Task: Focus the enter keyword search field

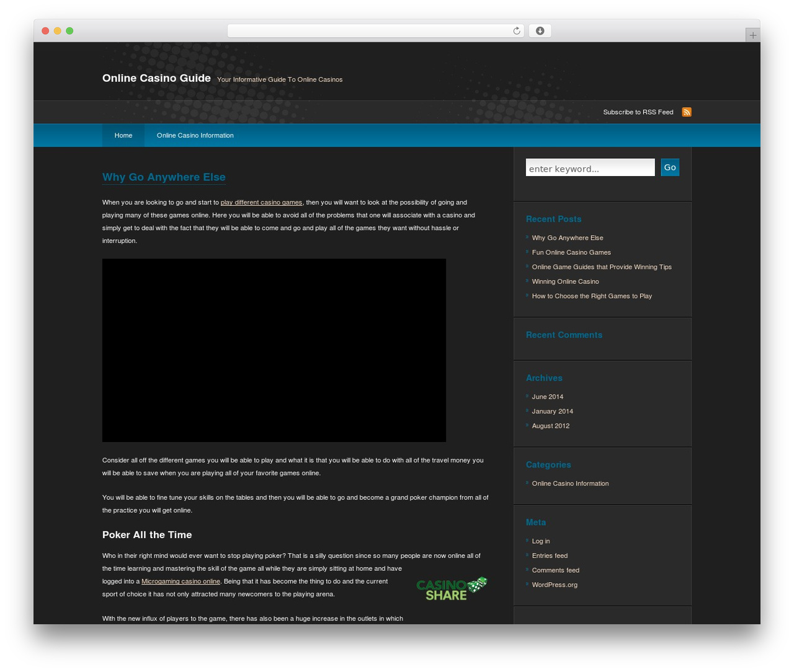Action: [x=590, y=167]
